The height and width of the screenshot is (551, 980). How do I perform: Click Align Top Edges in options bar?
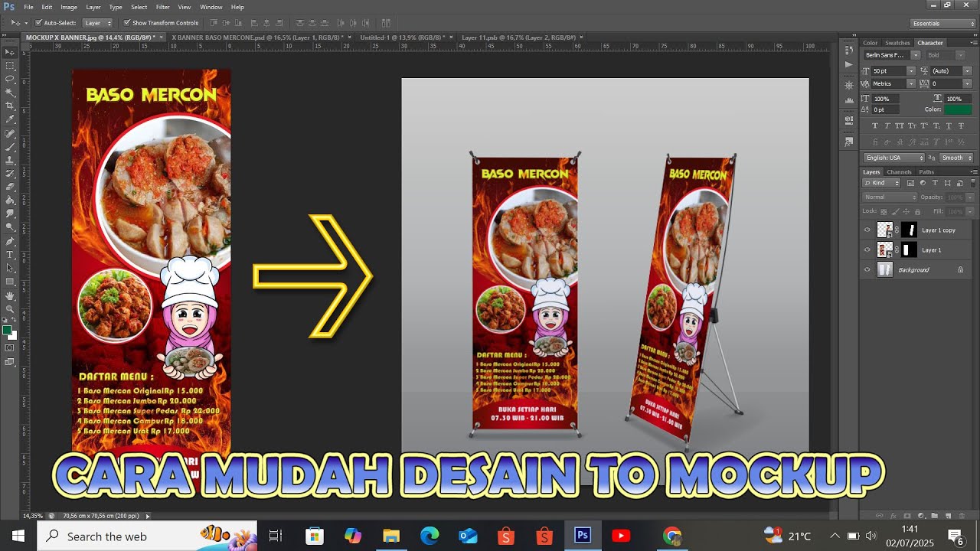pos(214,23)
